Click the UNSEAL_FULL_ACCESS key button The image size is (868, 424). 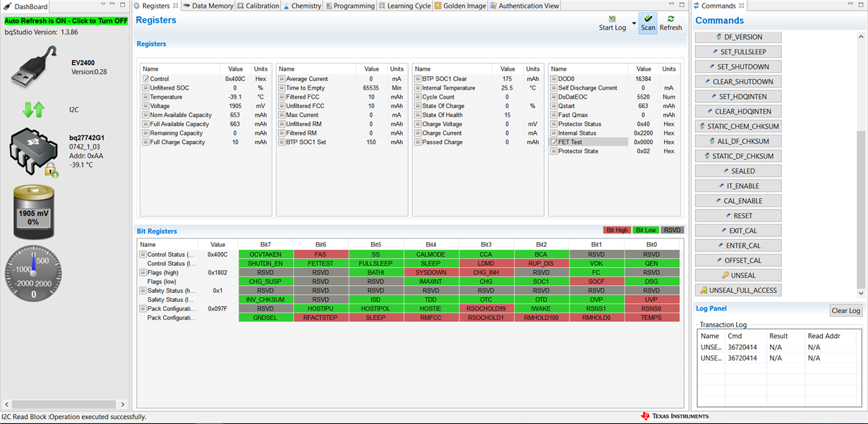click(738, 290)
